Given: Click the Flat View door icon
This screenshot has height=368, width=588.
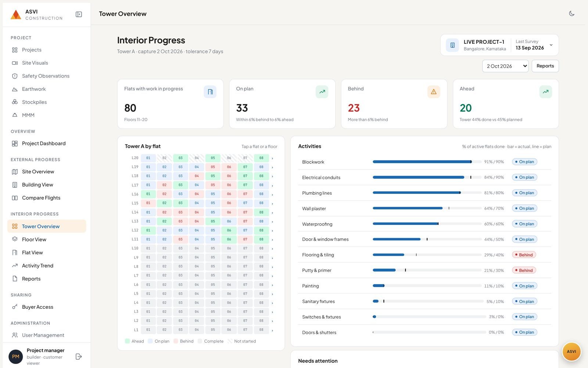Looking at the screenshot, I should pos(15,252).
